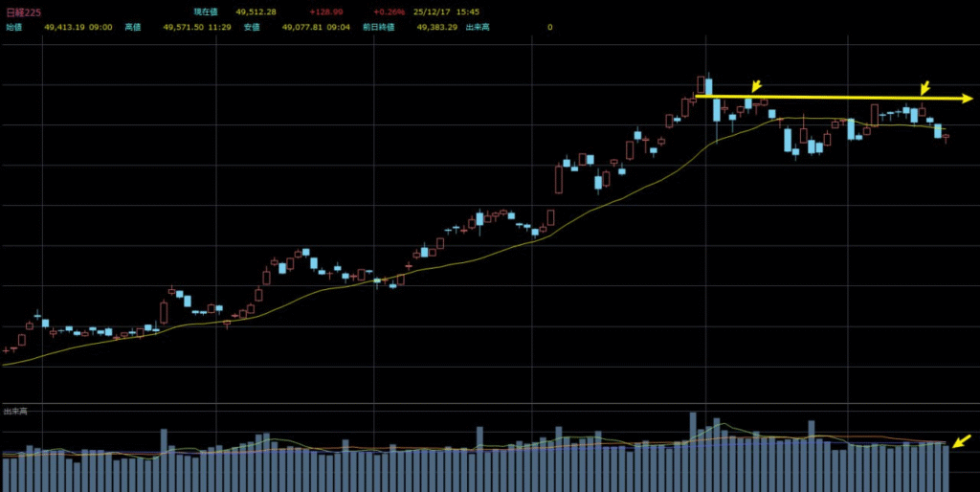980x492 pixels.
Task: Click the high price 49,571.50
Action: click(183, 28)
